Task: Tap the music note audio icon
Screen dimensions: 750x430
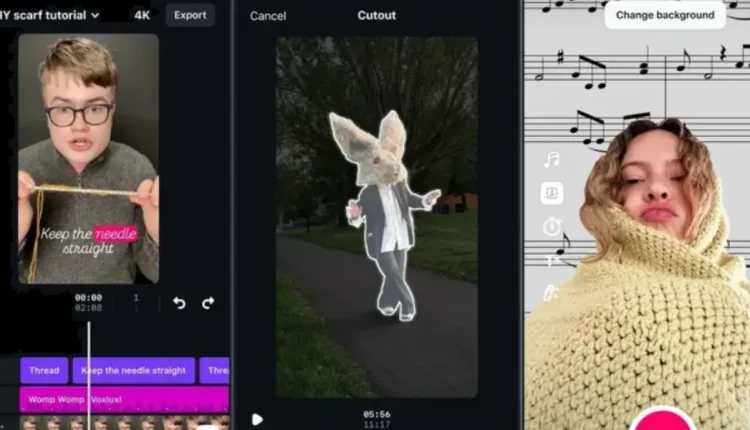Action: tap(551, 160)
